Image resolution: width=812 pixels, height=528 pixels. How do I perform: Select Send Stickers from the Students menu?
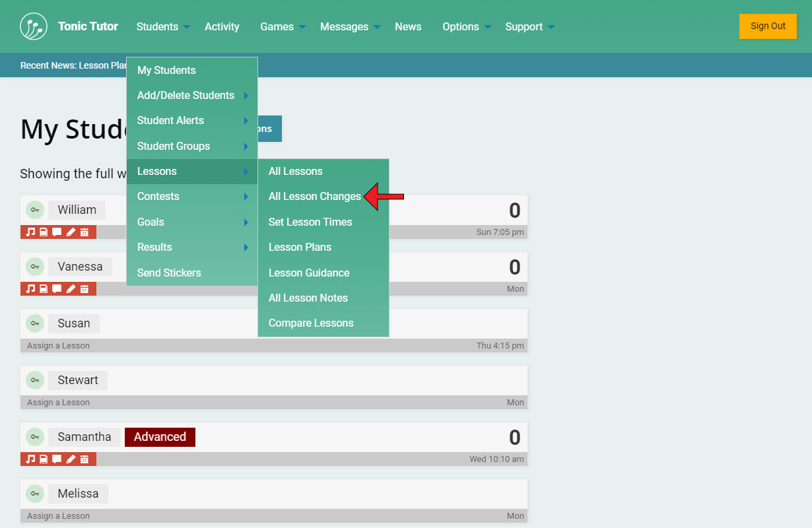(x=169, y=273)
